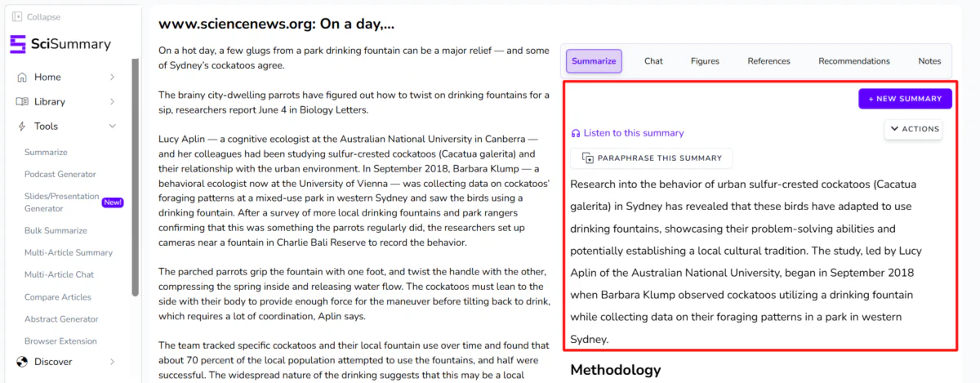Click the Library book icon
The image size is (980, 383).
(x=22, y=101)
